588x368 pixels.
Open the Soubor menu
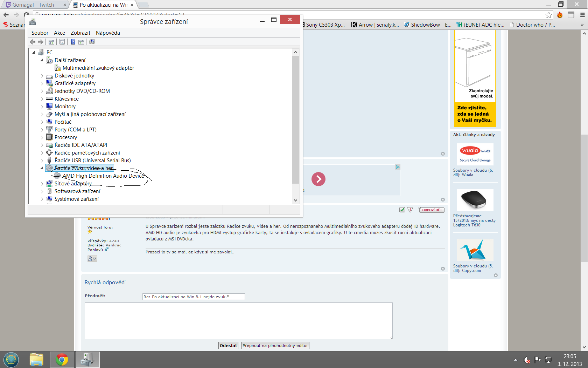point(40,33)
